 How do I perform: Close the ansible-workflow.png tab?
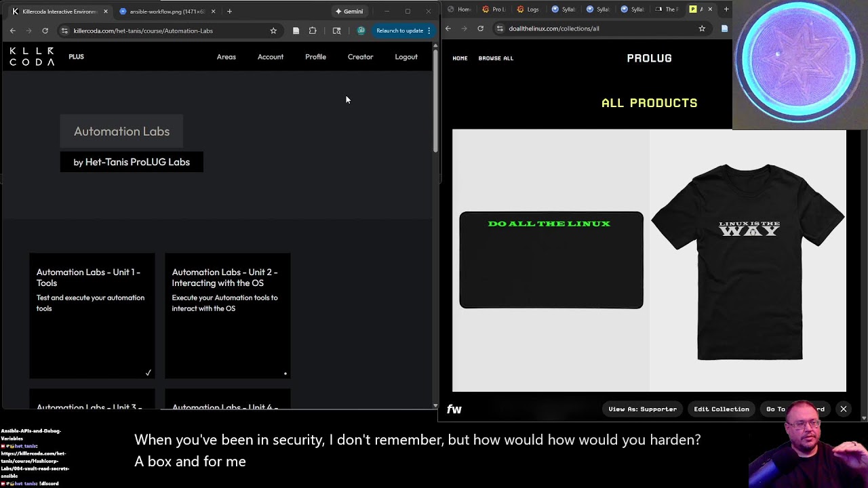(x=213, y=12)
